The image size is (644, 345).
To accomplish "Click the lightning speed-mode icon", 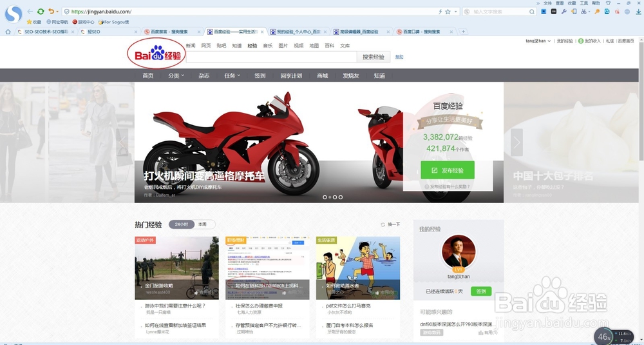I will pyautogui.click(x=440, y=12).
